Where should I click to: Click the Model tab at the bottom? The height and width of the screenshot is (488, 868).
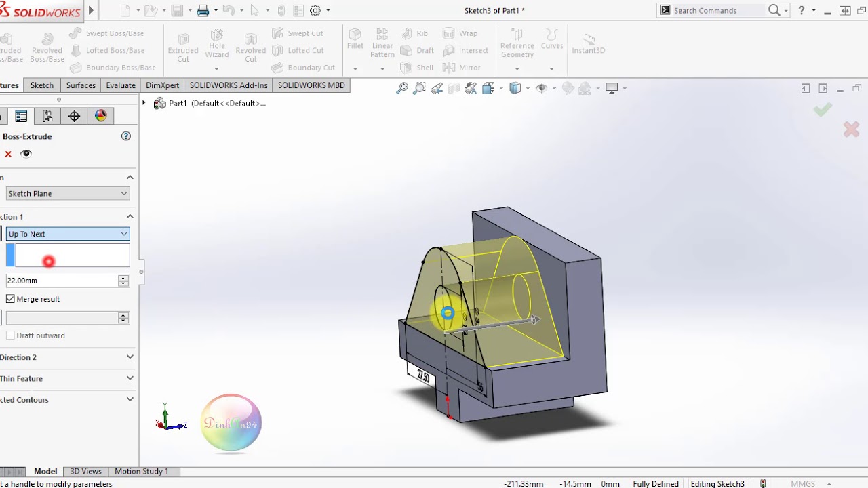click(x=45, y=472)
